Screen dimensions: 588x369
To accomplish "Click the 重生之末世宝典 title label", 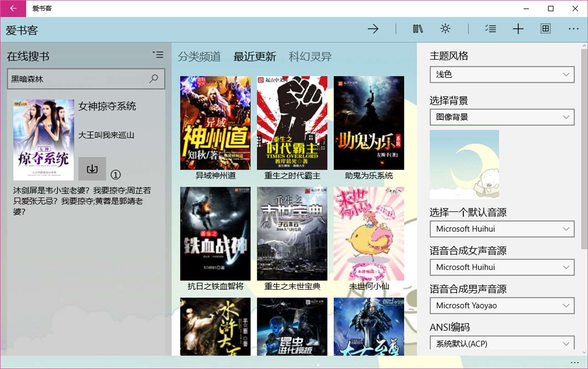I will point(292,286).
